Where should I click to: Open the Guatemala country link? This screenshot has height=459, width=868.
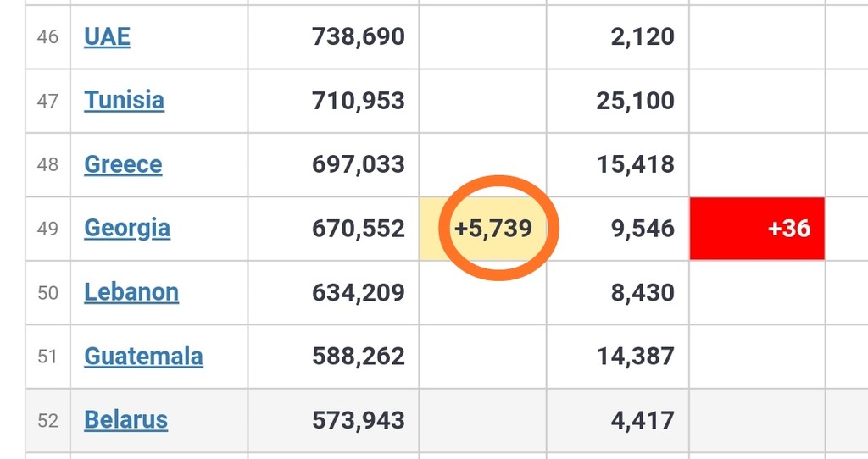pyautogui.click(x=143, y=356)
